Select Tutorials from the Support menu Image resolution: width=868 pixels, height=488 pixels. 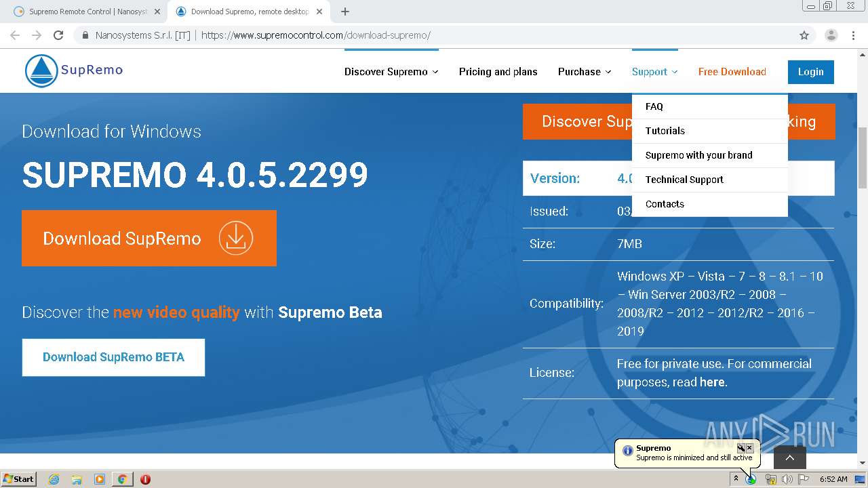click(x=710, y=131)
